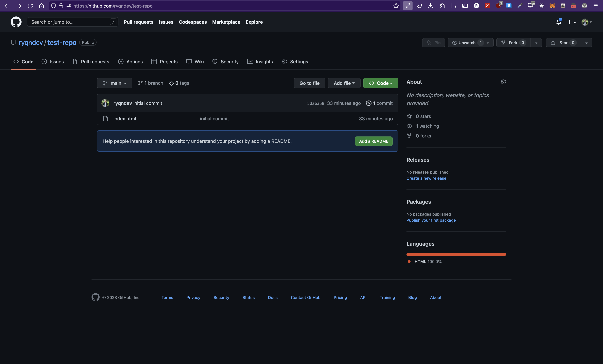Click the commit history clock icon

369,103
